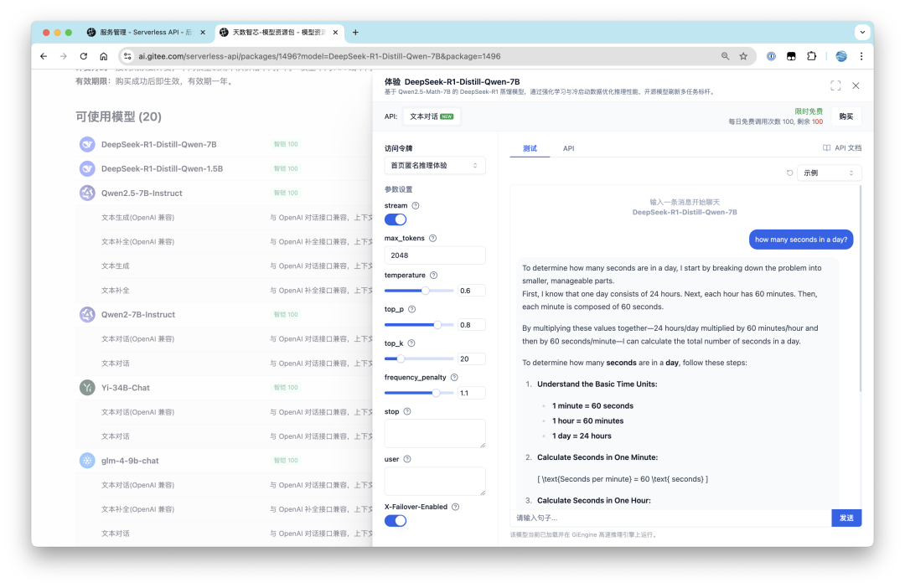Open the access token dropdown

(435, 166)
